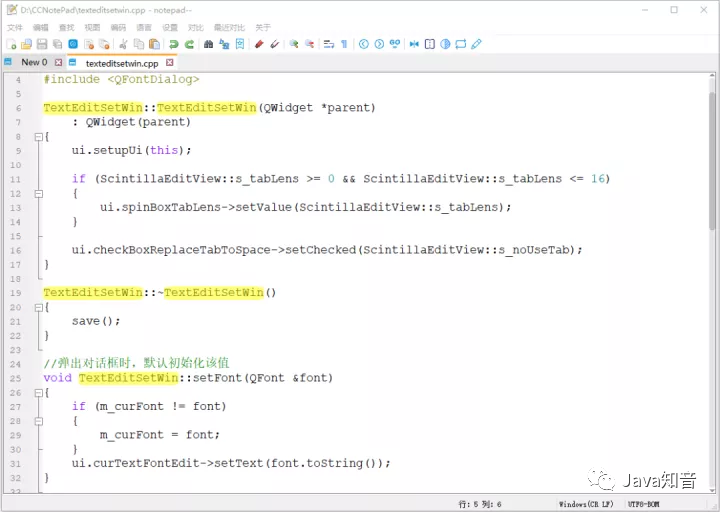Collapse the fold at line 28
The height and width of the screenshot is (512, 720).
(x=39, y=421)
